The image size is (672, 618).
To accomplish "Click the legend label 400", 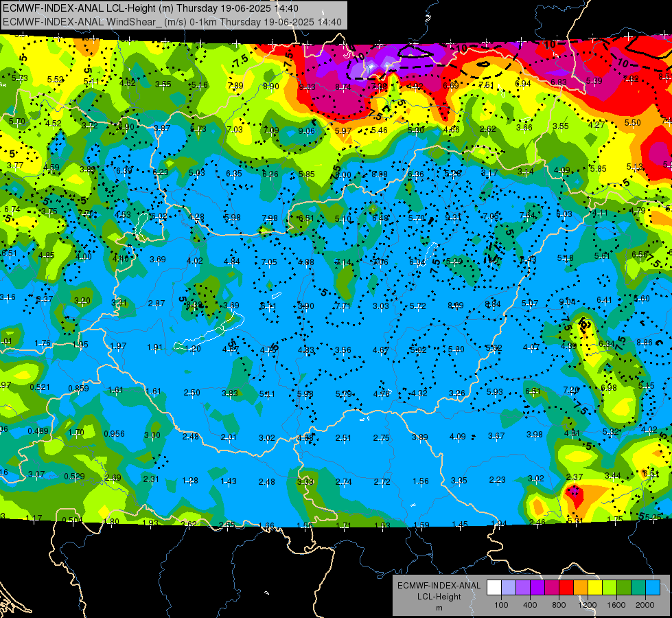I will [x=530, y=605].
